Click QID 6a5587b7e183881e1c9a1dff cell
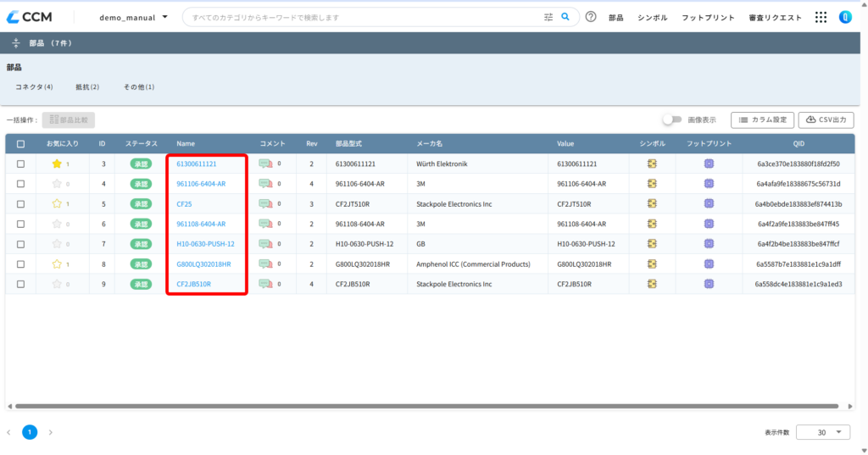 [798, 264]
